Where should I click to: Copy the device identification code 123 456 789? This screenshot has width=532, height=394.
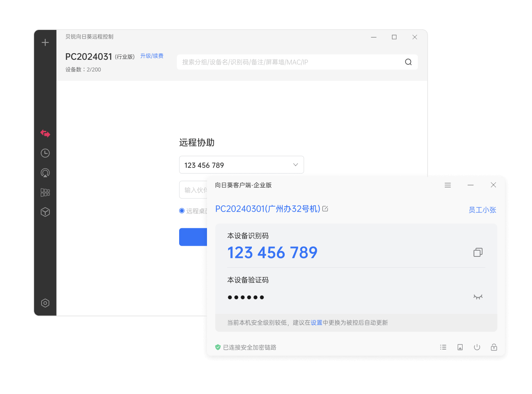(x=478, y=252)
